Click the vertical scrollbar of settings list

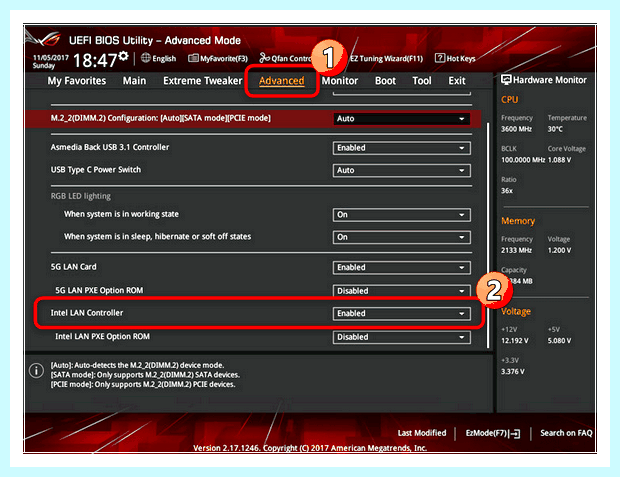(x=488, y=235)
